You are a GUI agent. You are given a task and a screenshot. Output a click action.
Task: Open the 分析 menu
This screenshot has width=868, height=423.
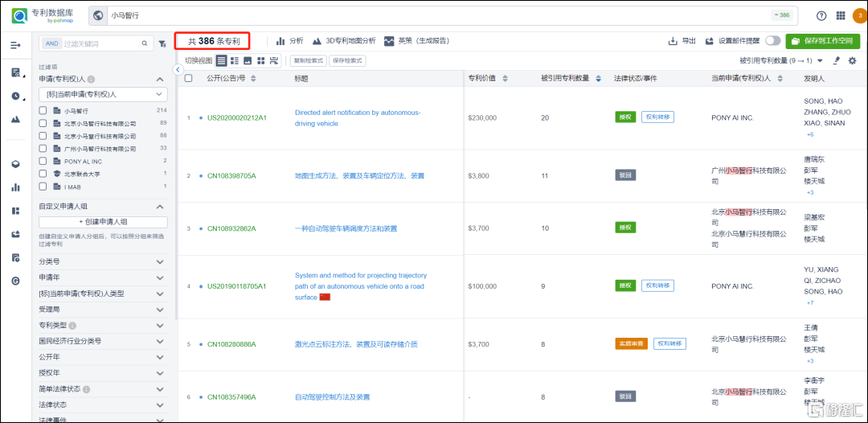coord(289,41)
